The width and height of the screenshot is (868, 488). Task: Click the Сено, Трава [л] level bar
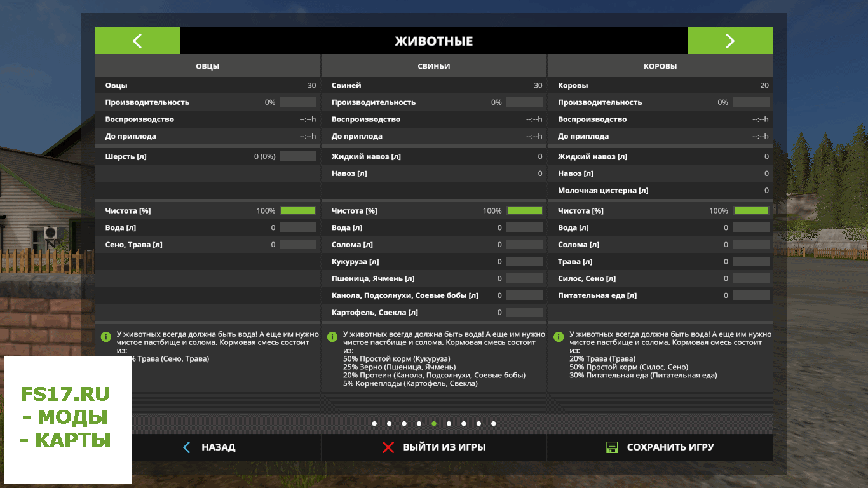click(x=298, y=245)
